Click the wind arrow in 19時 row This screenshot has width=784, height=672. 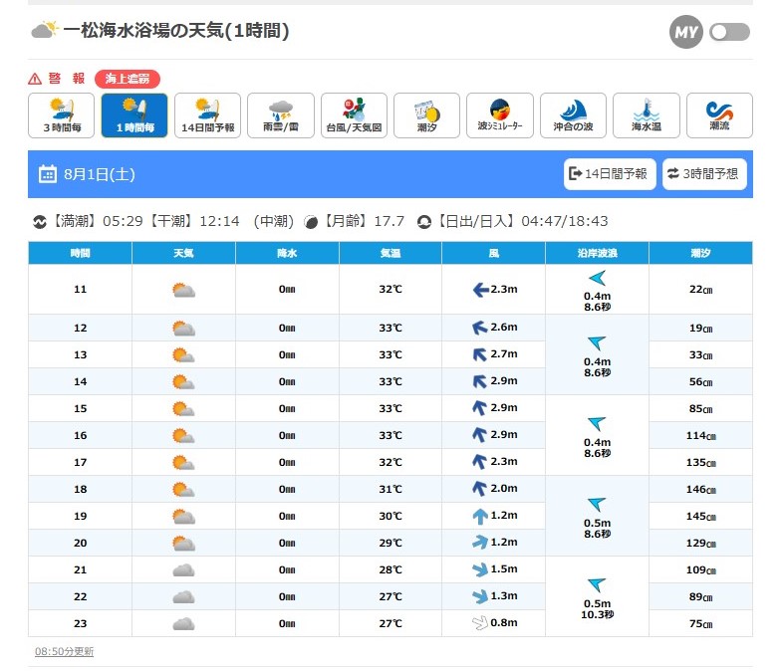tap(480, 516)
